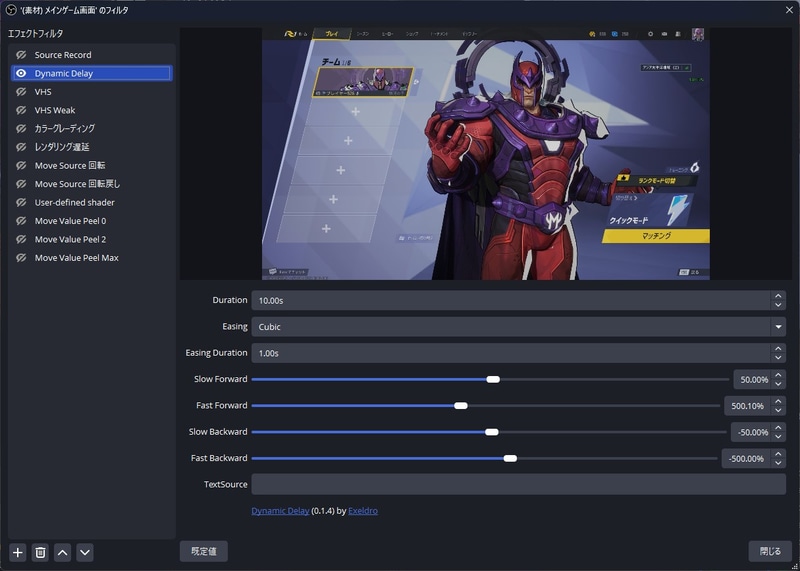The height and width of the screenshot is (571, 800).
Task: Decrease Duration with down arrow
Action: click(x=778, y=305)
